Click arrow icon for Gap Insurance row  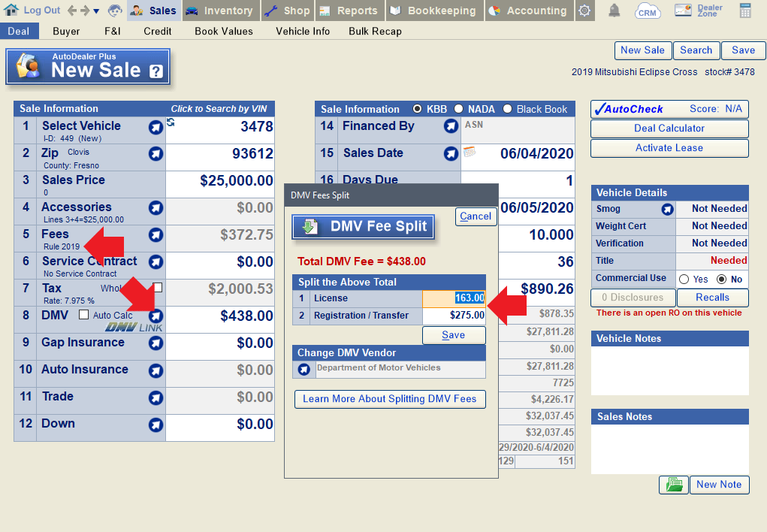coord(156,343)
